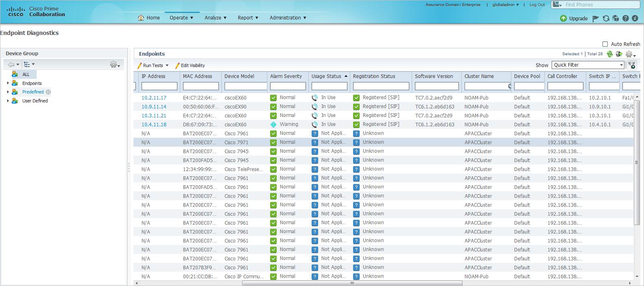Click the export icon in Endpoints header
Screen dimensions: 644x286
tap(619, 54)
